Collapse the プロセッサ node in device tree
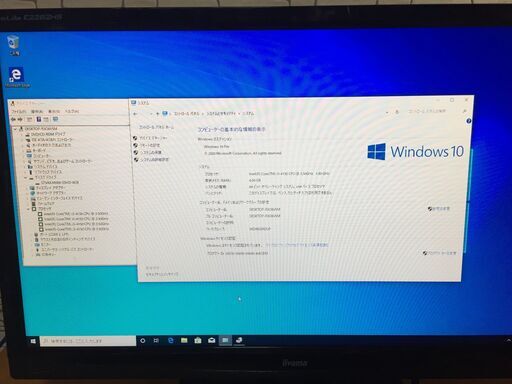 pos(28,209)
